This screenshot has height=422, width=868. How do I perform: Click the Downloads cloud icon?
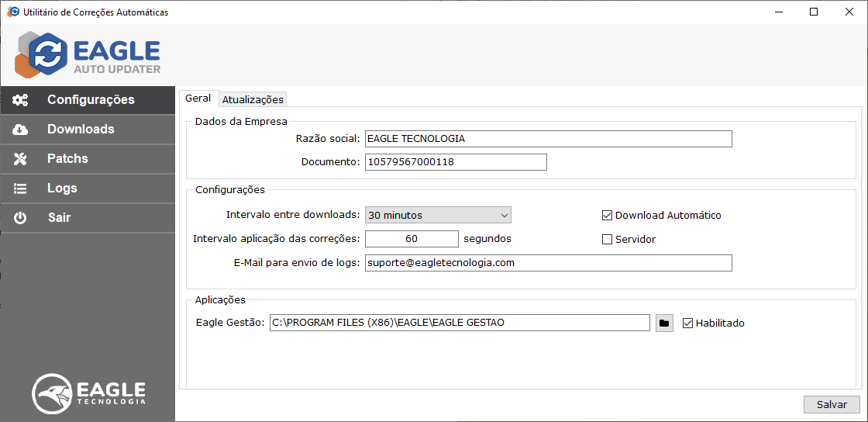(x=20, y=130)
